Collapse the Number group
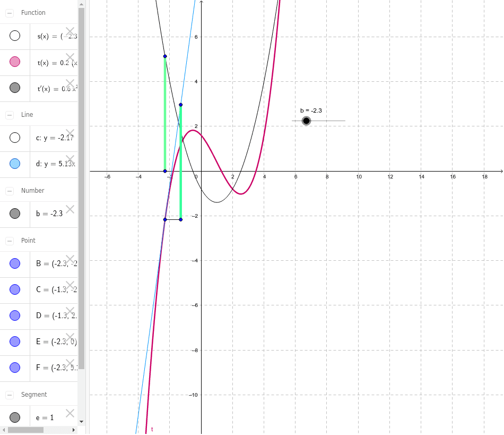The height and width of the screenshot is (435, 504). 10,191
